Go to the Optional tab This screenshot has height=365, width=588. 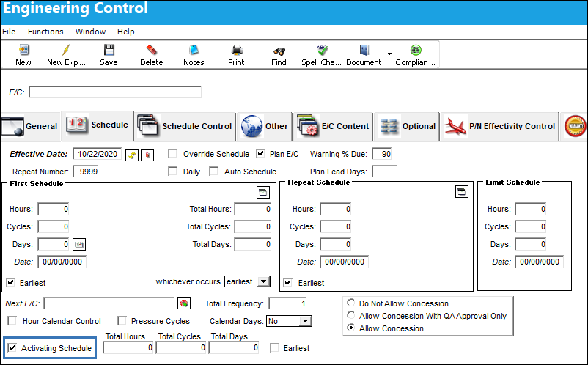(407, 126)
